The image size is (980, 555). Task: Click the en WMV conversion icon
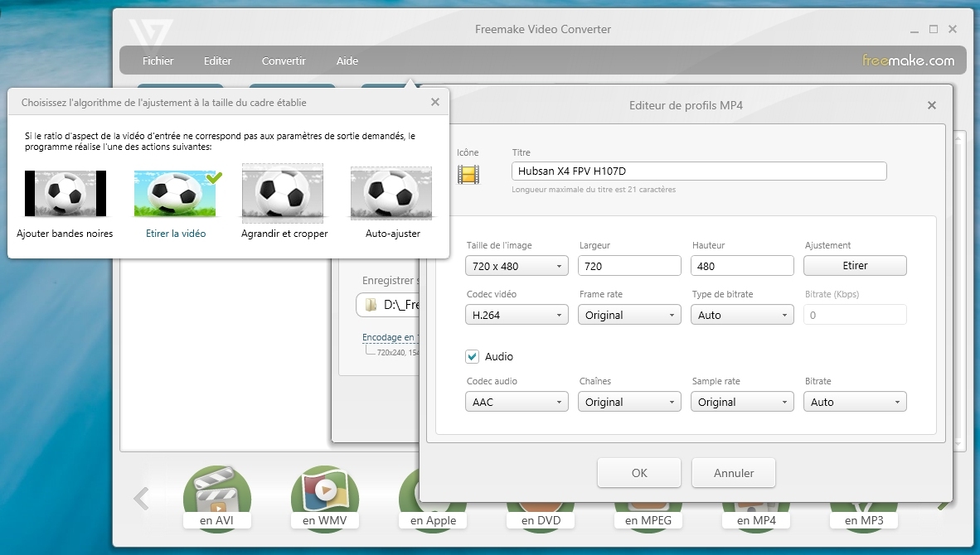[x=324, y=498]
